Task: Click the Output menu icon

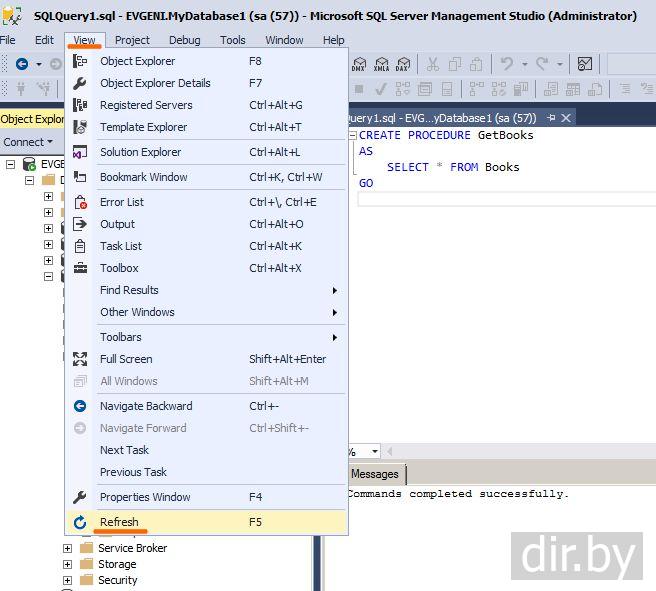Action: (79, 224)
